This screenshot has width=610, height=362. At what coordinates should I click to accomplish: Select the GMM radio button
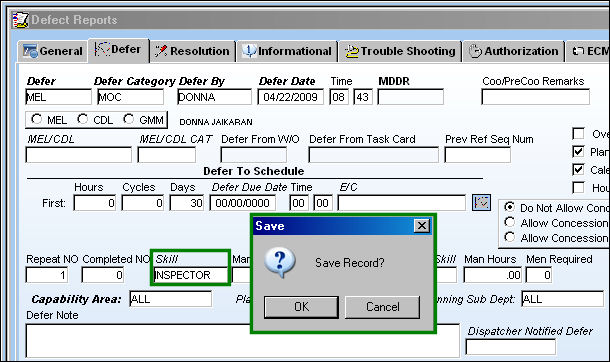(128, 119)
